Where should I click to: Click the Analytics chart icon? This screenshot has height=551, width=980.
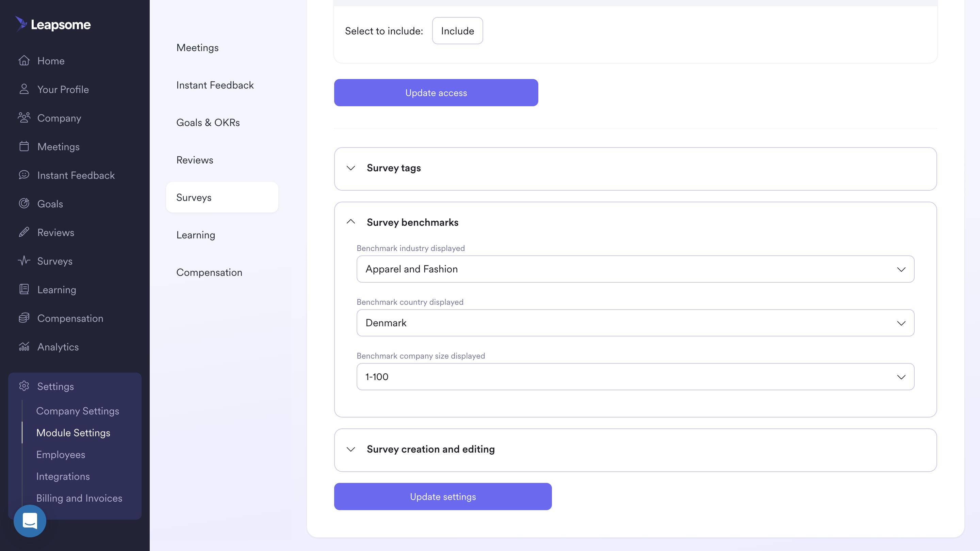click(x=24, y=346)
